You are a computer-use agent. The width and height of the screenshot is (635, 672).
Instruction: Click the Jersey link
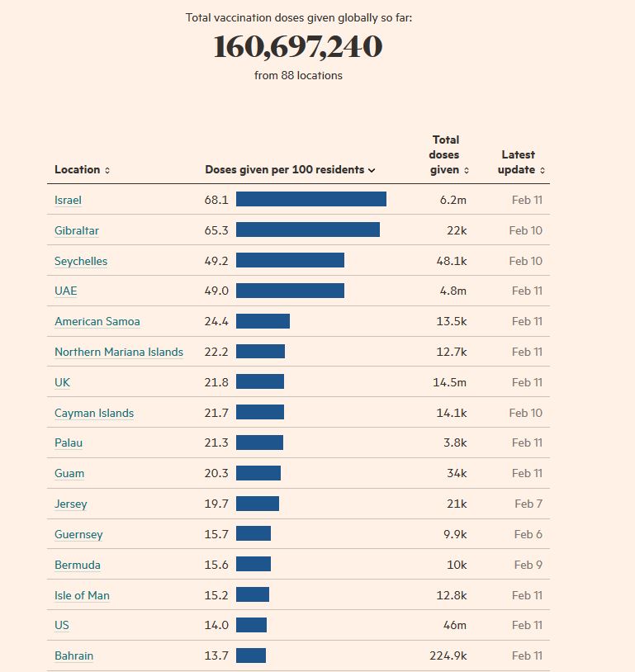point(71,504)
